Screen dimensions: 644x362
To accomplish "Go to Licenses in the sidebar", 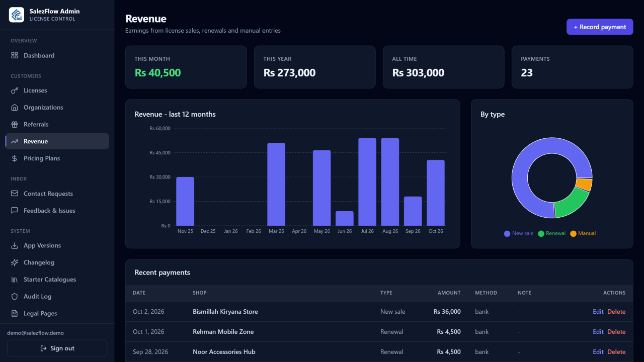I will (x=57, y=90).
